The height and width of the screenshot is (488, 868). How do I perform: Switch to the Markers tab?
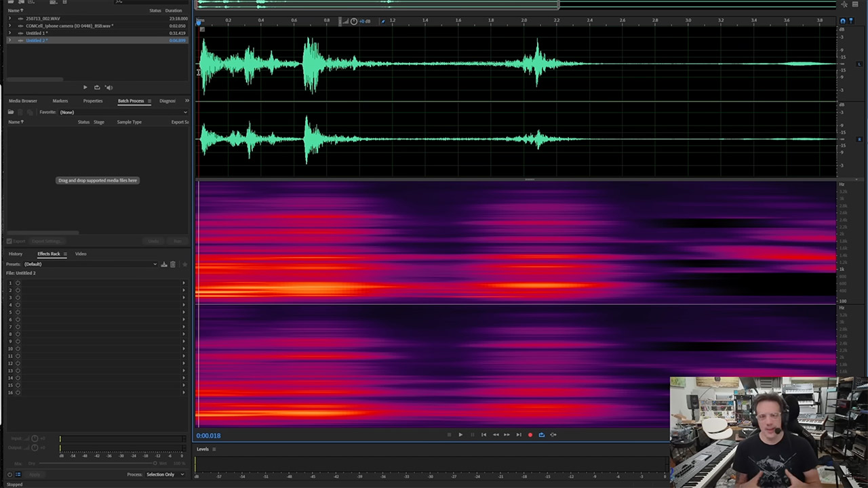(x=60, y=101)
